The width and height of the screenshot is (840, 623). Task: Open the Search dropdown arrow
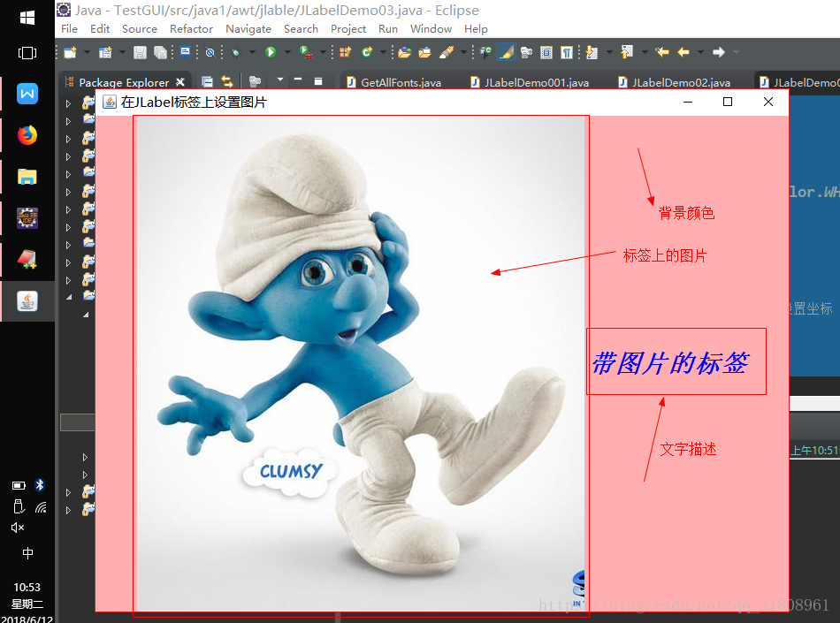pyautogui.click(x=464, y=52)
